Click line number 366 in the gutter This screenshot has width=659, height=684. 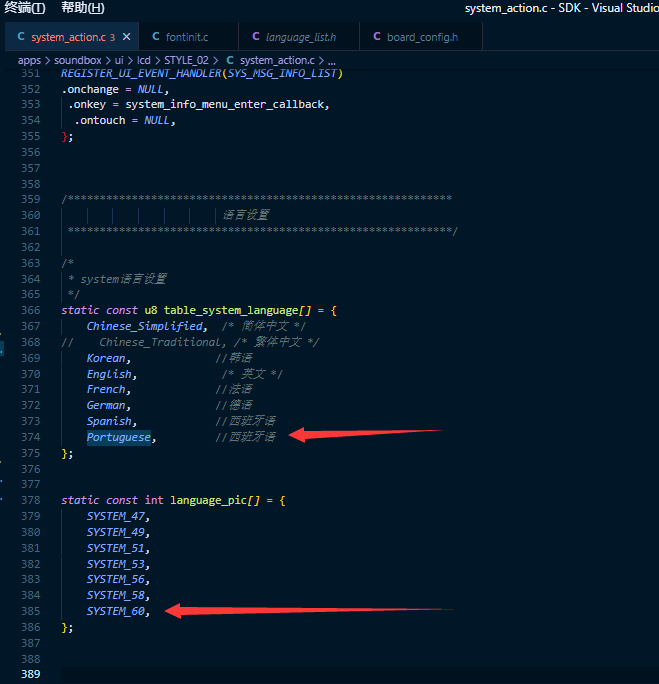pos(31,311)
